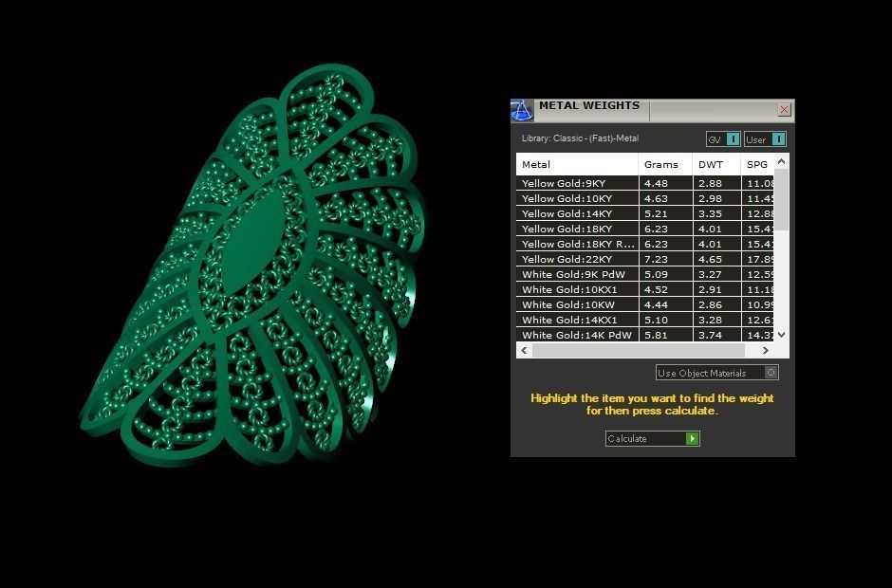Select the Yellow Gold:18KY R... row
Viewport: 892px width, 588px height.
tap(645, 244)
